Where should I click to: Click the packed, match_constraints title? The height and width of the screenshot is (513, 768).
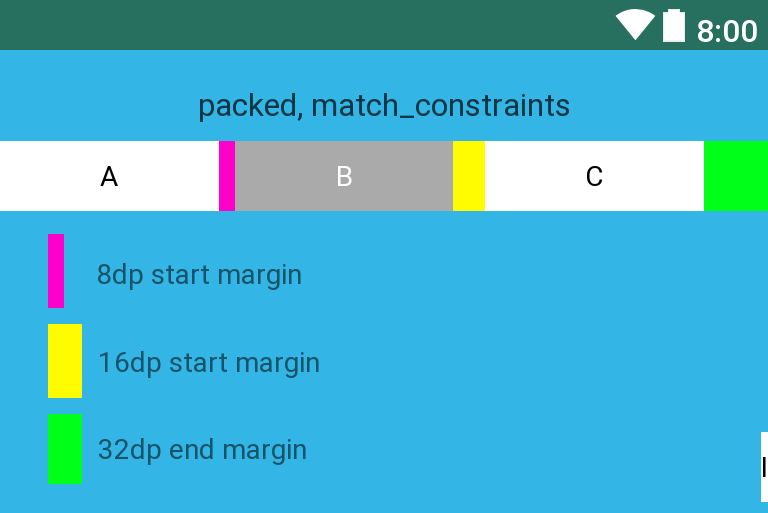(x=384, y=105)
